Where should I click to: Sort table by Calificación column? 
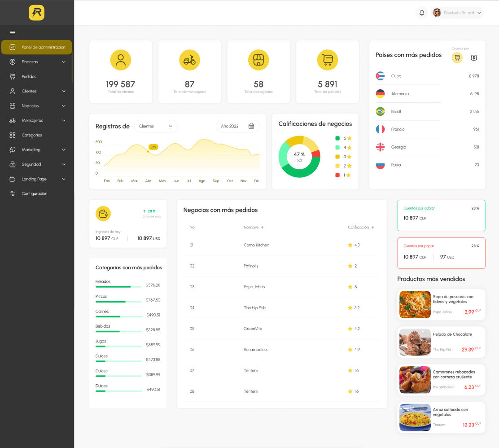click(361, 227)
